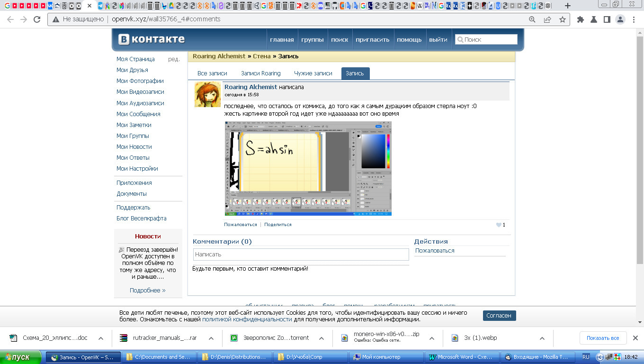Open the поиск header menu item
The width and height of the screenshot is (644, 364).
(340, 40)
